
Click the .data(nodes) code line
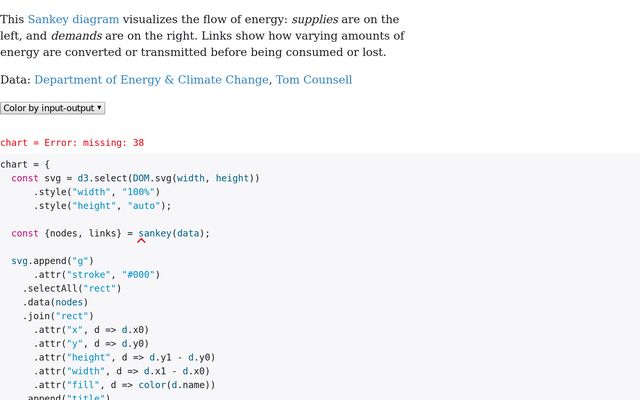[56, 302]
